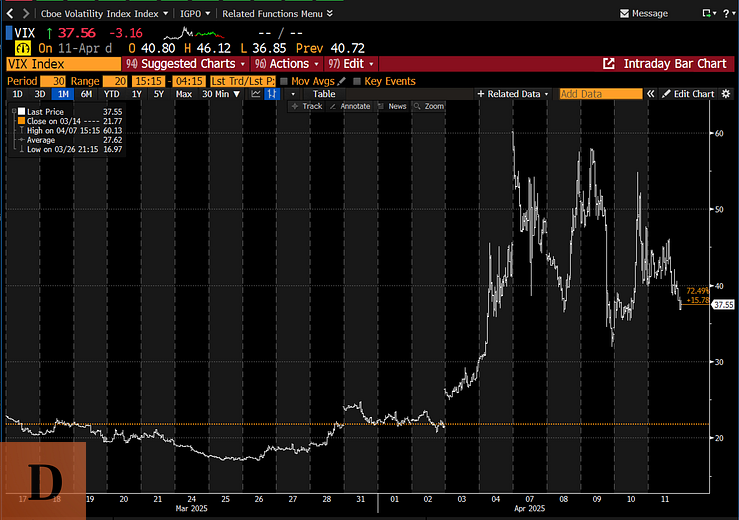Open the popout icon beside Intraday Bar Chart
This screenshot has width=739, height=520.
pos(608,64)
